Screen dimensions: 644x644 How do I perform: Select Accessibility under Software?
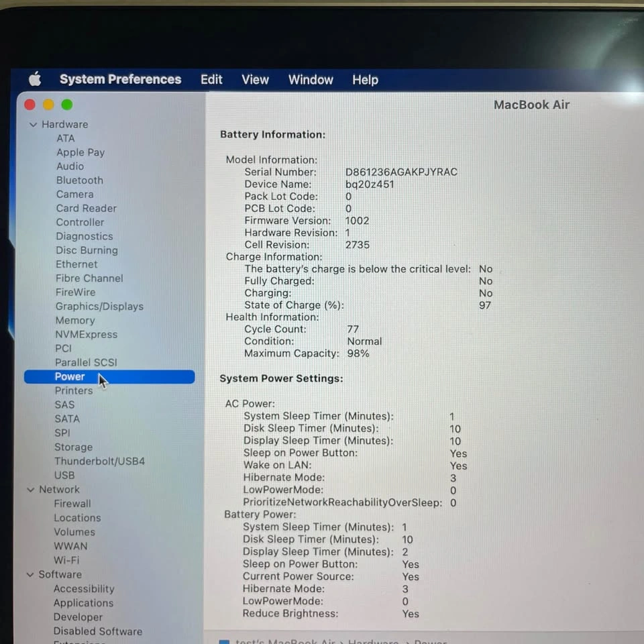(84, 589)
